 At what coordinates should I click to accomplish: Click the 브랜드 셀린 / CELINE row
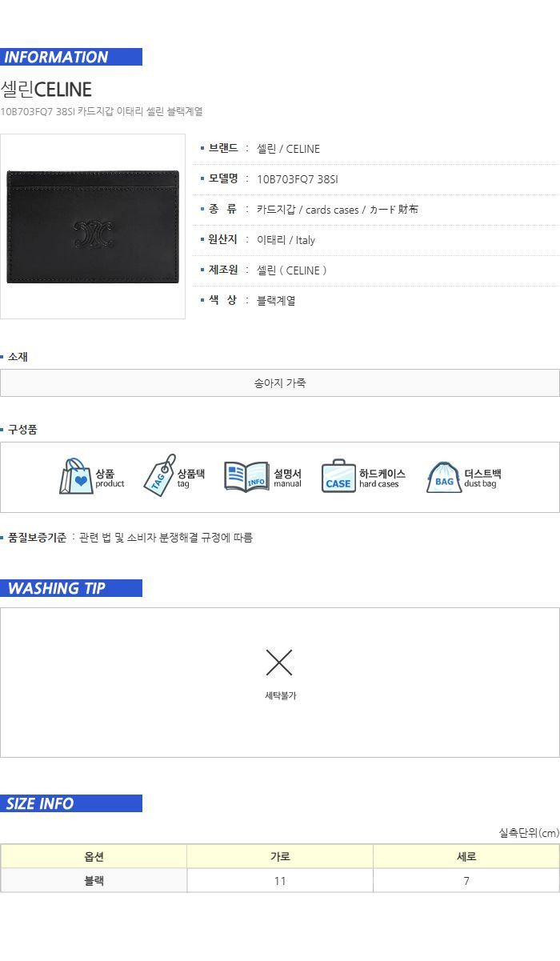[x=376, y=149]
